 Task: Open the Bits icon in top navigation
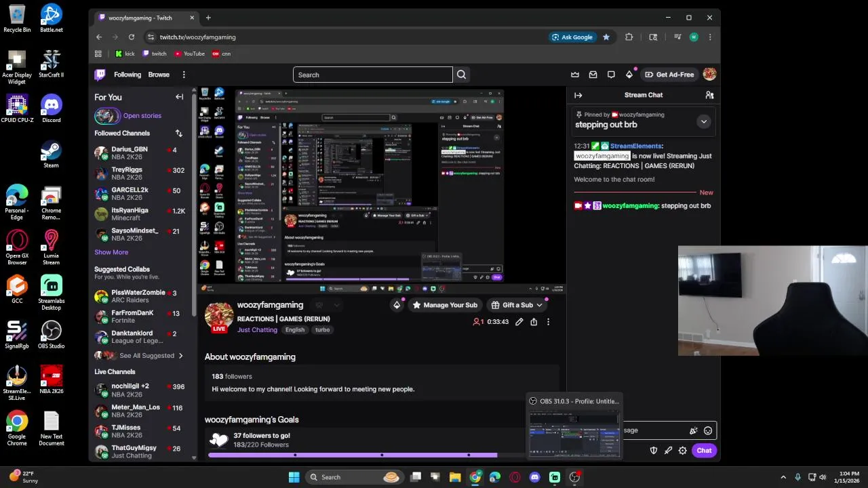[x=629, y=75]
